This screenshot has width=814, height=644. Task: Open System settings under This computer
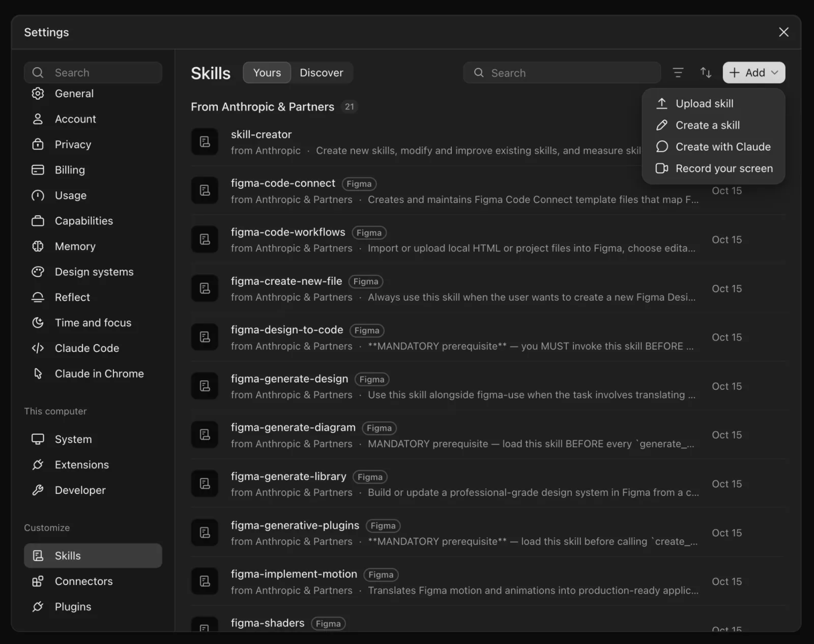pyautogui.click(x=93, y=440)
